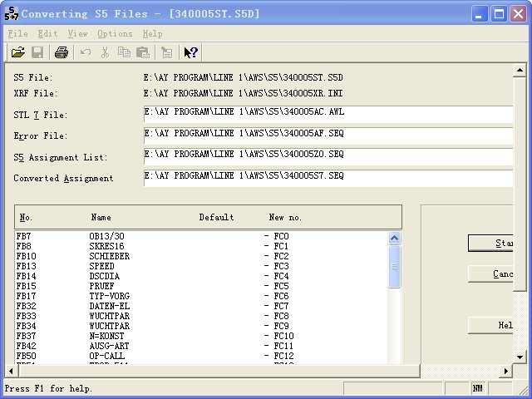The width and height of the screenshot is (532, 399).
Task: Click the No. column header
Action: click(x=26, y=218)
